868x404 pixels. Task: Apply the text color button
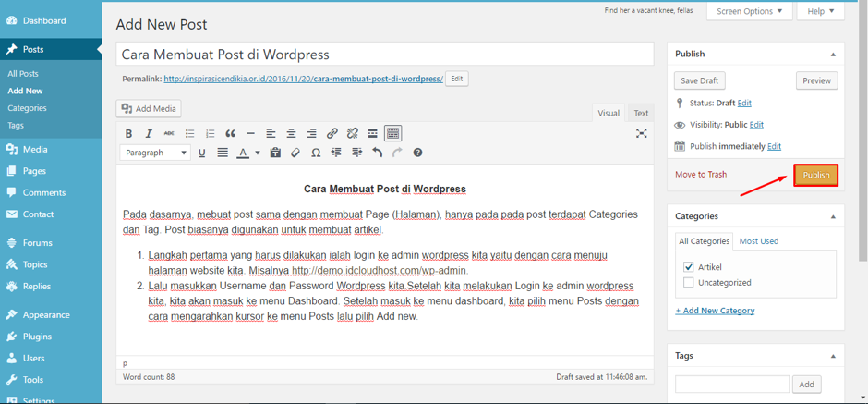[243, 153]
